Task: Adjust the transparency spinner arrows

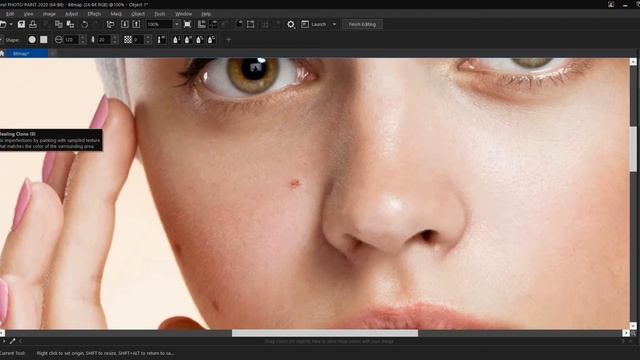Action: coord(148,40)
